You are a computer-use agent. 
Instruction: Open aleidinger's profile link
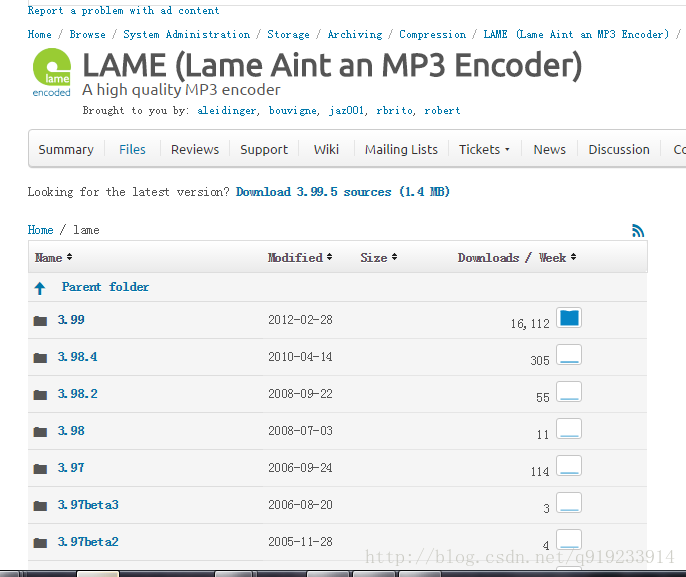pyautogui.click(x=226, y=111)
